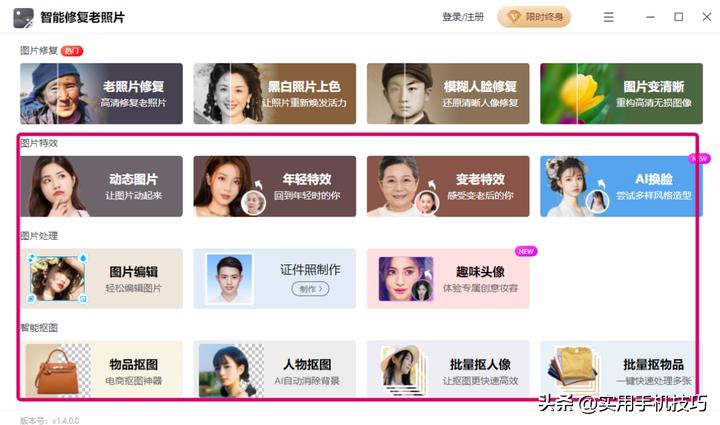Open 批量抠人像 batch portrait cutout

[x=448, y=369]
